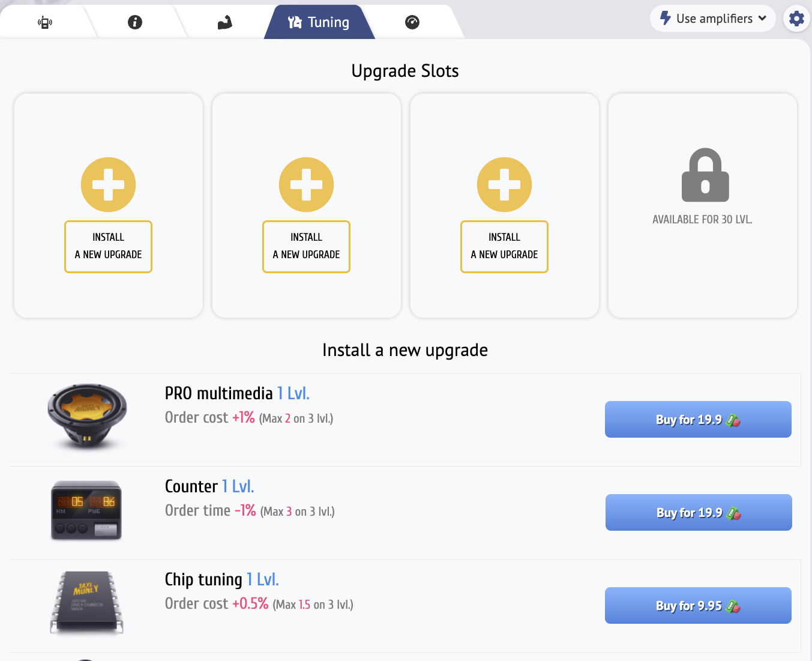Open the vibrating phone tab icon
The image size is (812, 661).
pos(45,23)
